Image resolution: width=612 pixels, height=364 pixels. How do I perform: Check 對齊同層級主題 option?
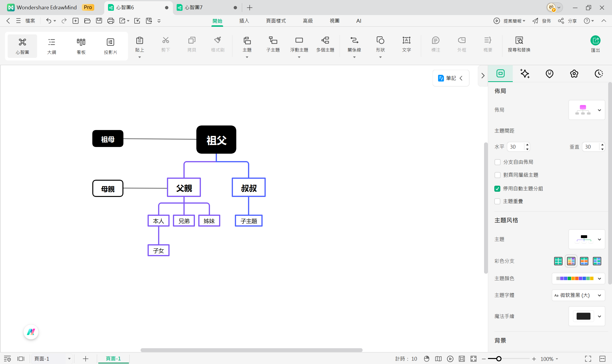[497, 175]
